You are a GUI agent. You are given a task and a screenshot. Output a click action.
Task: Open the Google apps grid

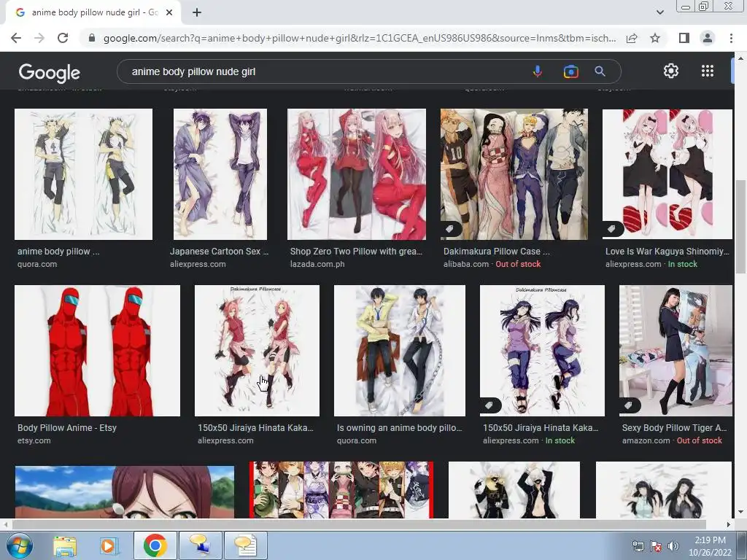click(708, 71)
